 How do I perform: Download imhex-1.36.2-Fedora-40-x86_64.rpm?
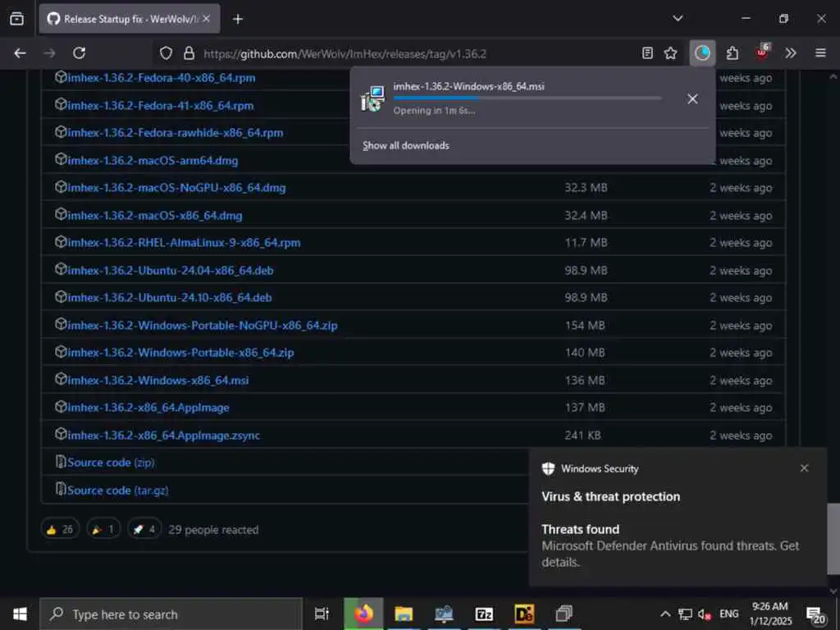(x=162, y=78)
